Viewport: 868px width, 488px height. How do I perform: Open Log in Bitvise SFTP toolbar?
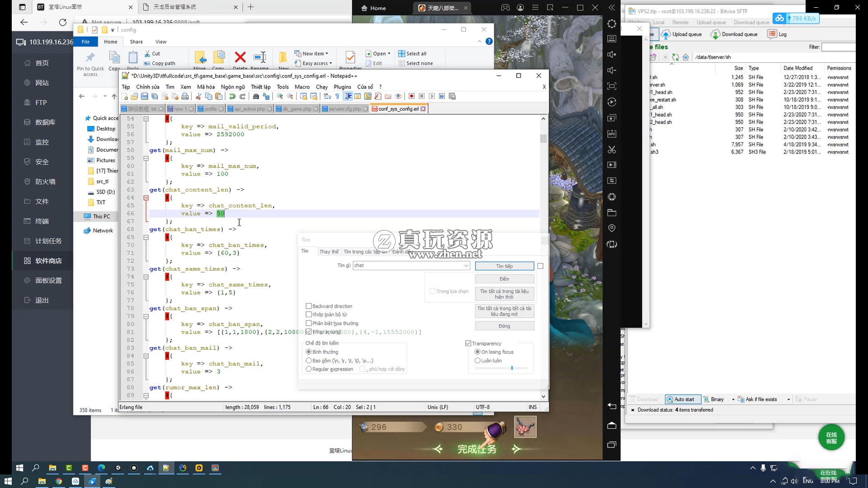point(778,34)
